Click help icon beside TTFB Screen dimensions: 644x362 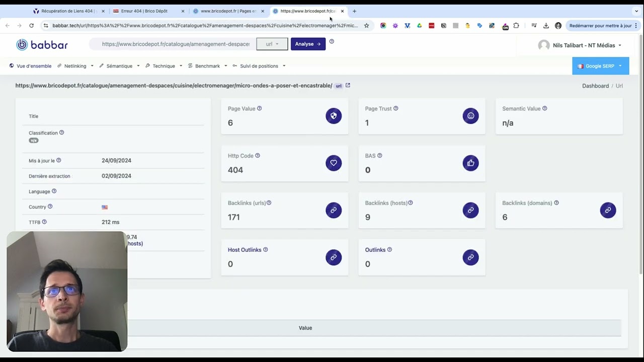[44, 222]
